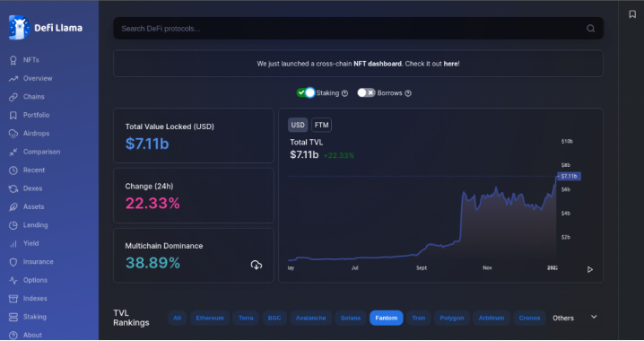Click the search magnifier icon
The image size is (644, 341).
pyautogui.click(x=590, y=29)
